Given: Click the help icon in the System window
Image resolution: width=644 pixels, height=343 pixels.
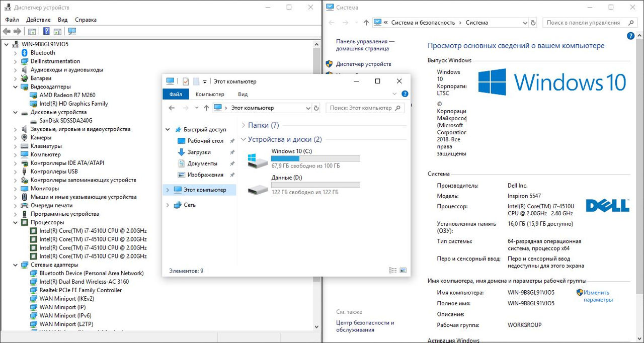Looking at the screenshot, I should pos(630,36).
